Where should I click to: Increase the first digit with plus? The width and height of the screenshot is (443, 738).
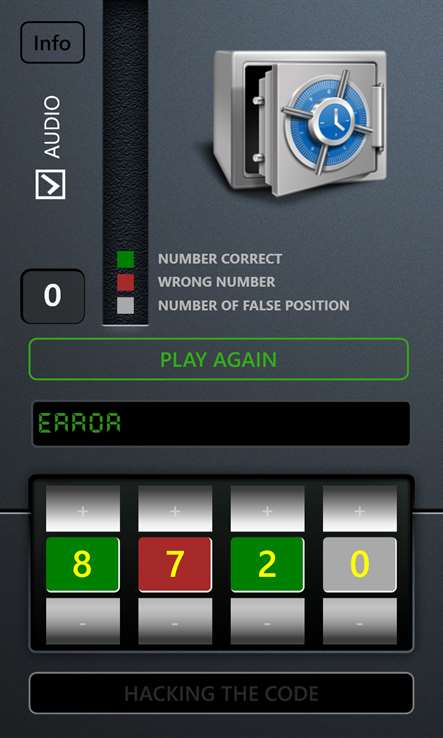point(83,508)
